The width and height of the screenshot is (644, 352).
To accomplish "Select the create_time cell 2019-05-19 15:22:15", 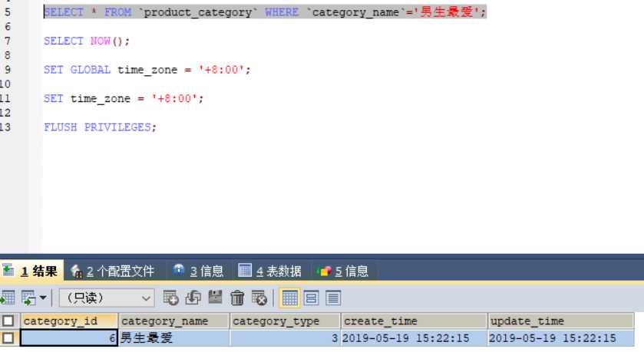I will coord(414,338).
